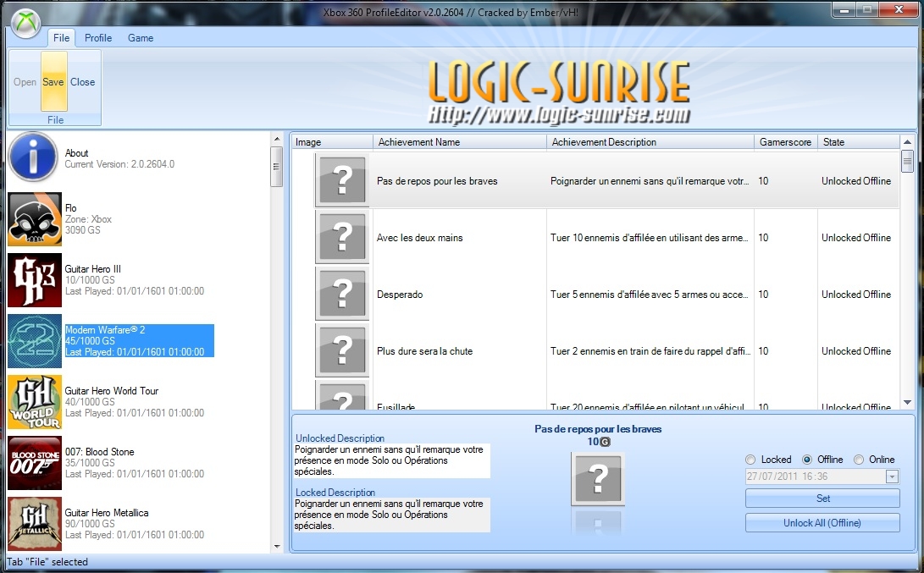Image resolution: width=924 pixels, height=573 pixels.
Task: Select the Locked radio button
Action: click(x=750, y=460)
